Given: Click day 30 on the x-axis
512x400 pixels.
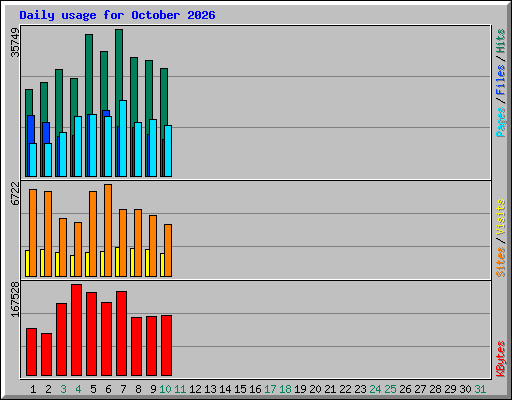Looking at the screenshot, I should coord(465,389).
